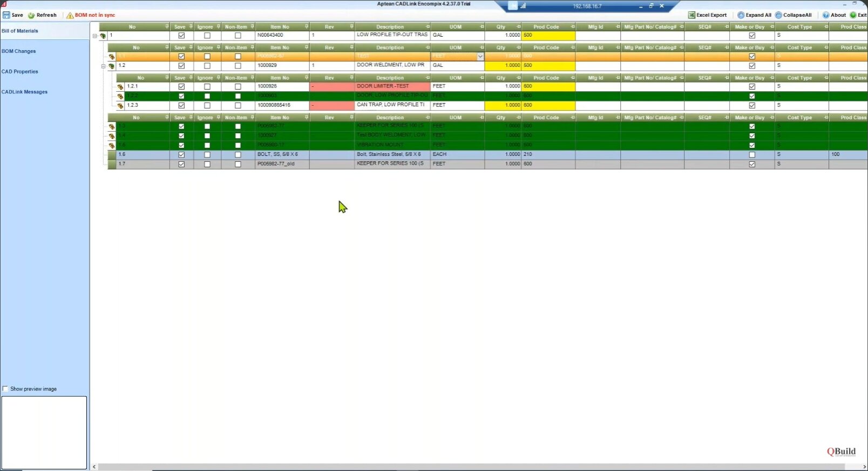The image size is (868, 471).
Task: Click the assembly icon beside row 1.2
Action: click(112, 66)
